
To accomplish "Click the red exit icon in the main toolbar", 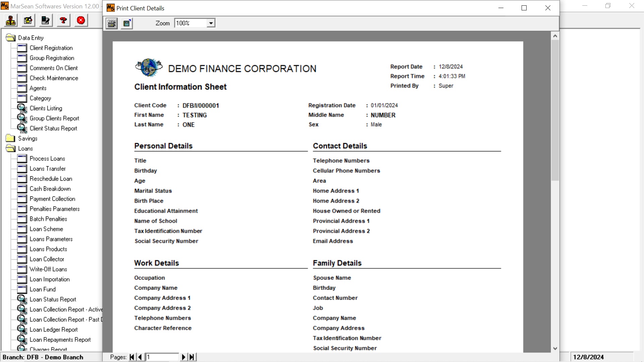I will point(81,21).
